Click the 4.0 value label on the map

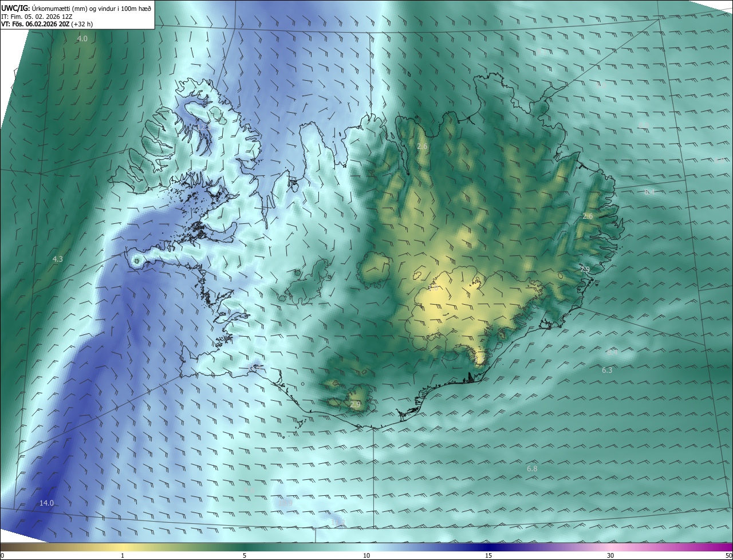[82, 39]
